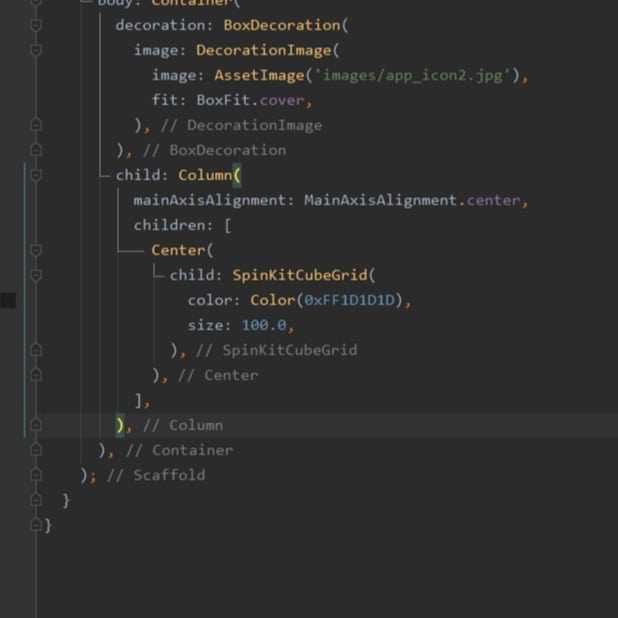Screen dimensions: 618x618
Task: Click fold end marker on '// BoxDecoration' line
Action: [36, 150]
